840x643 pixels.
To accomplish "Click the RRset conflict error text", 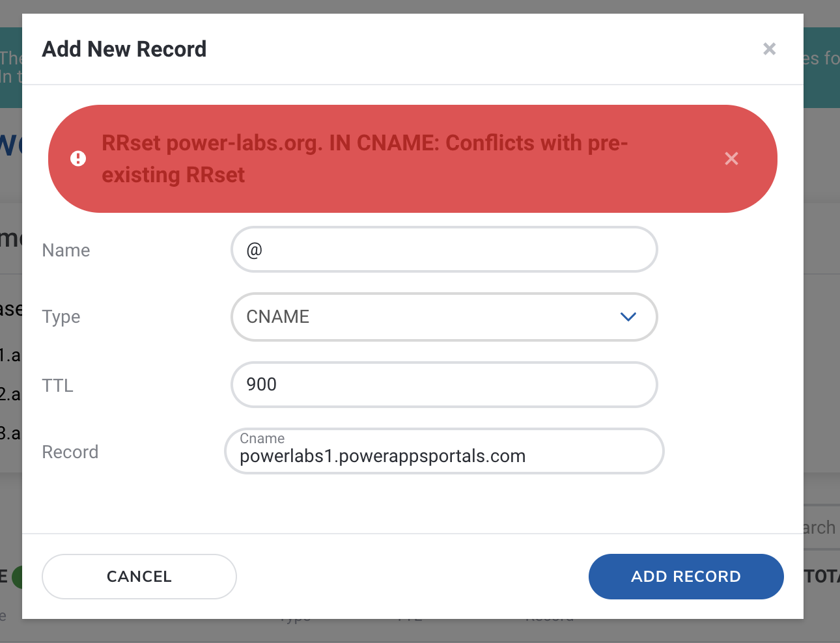I will (x=365, y=158).
